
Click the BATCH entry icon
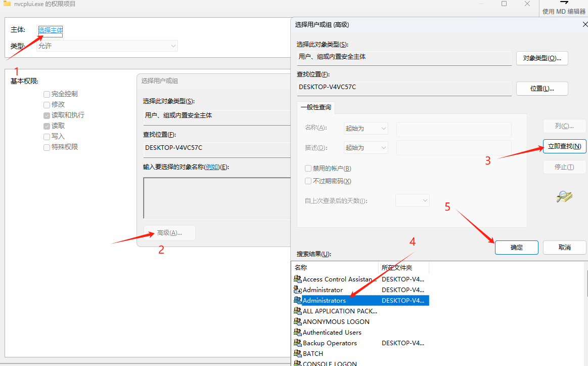(x=298, y=353)
